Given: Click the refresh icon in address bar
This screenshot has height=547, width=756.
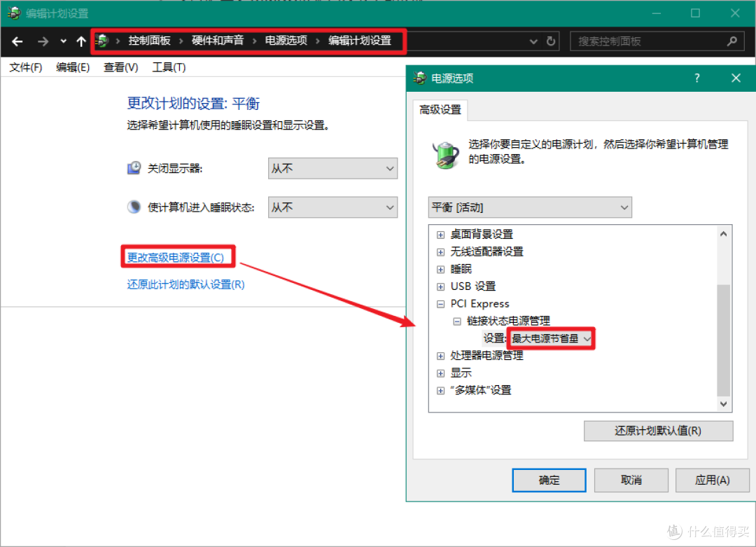Looking at the screenshot, I should [551, 41].
